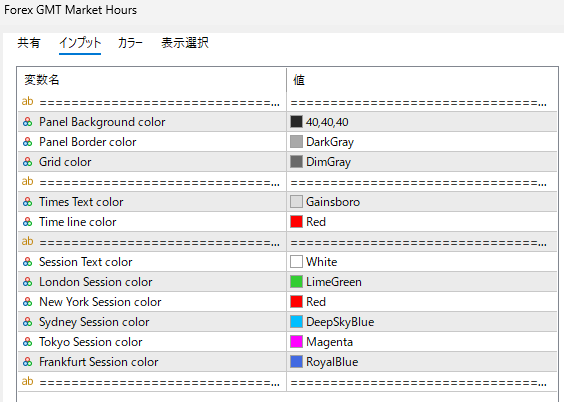Click the DeepSkyBlue swatch for Sydney Session
Image resolution: width=564 pixels, height=402 pixels.
tap(296, 322)
